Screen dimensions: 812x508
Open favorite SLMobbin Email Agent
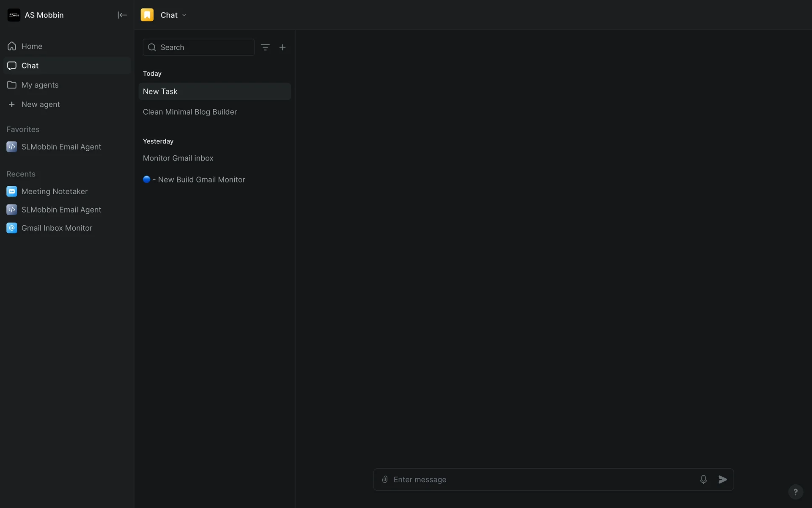[x=61, y=147]
